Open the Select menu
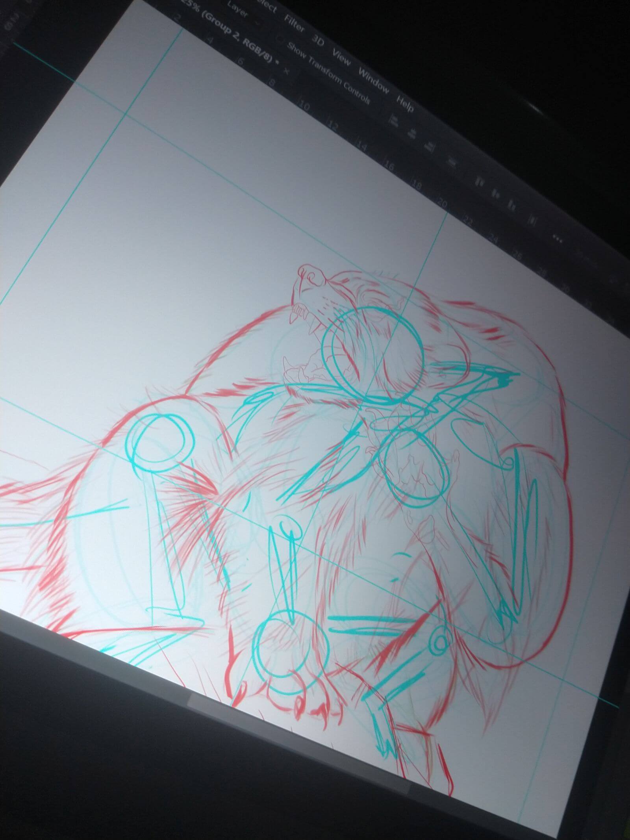Screen dimensions: 630x840 click(x=268, y=7)
